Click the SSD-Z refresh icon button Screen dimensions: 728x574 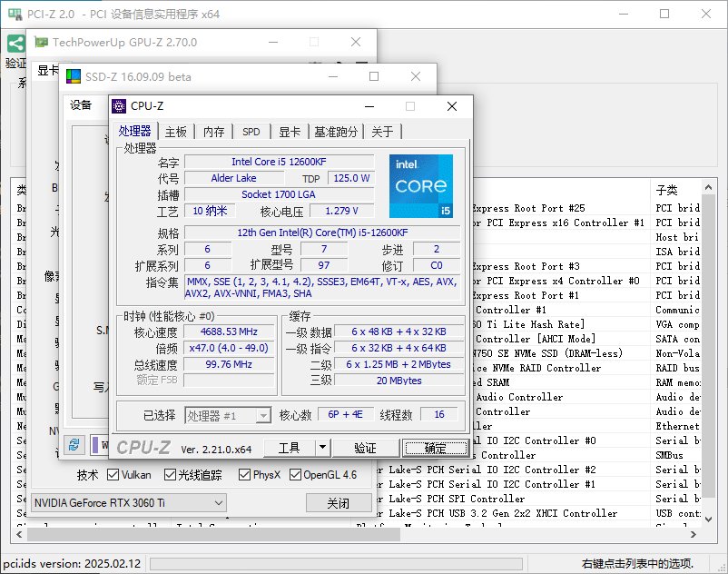[74, 445]
